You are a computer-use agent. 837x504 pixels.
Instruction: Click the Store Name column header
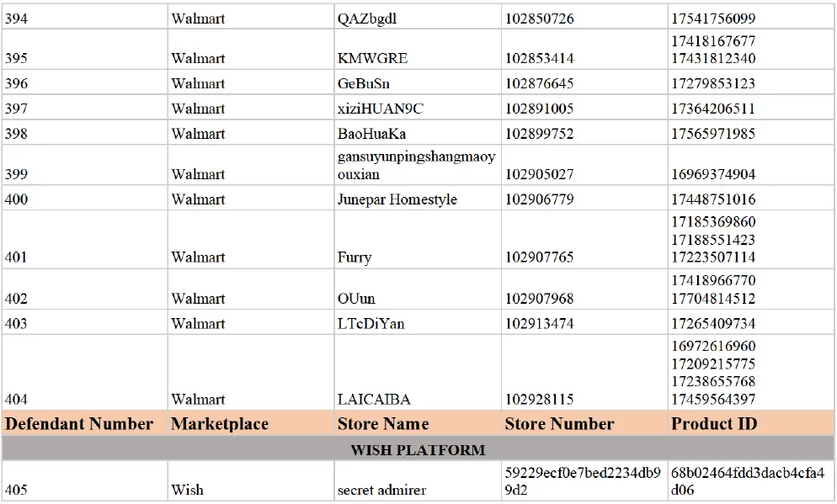(x=383, y=424)
